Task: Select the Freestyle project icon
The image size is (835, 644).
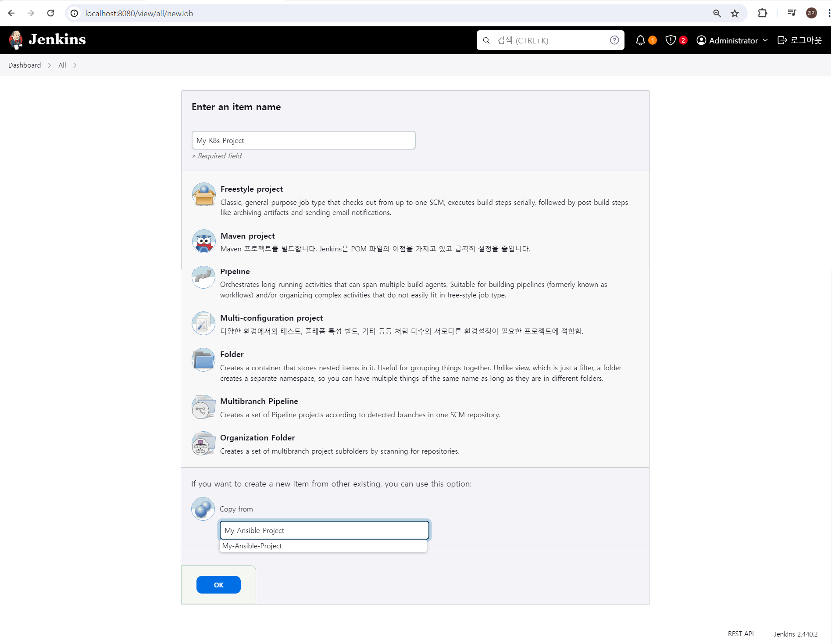Action: [x=204, y=194]
